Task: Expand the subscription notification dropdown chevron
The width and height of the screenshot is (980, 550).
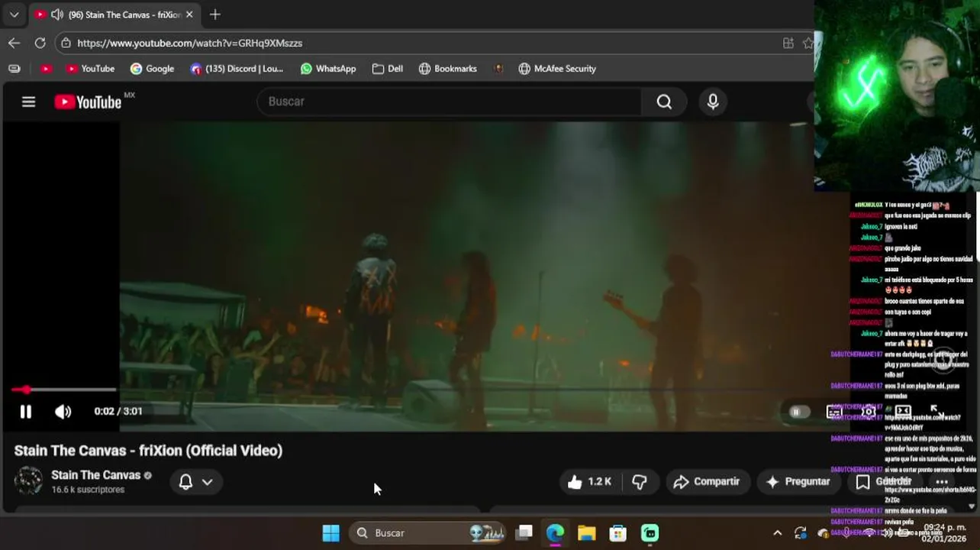Action: point(207,482)
